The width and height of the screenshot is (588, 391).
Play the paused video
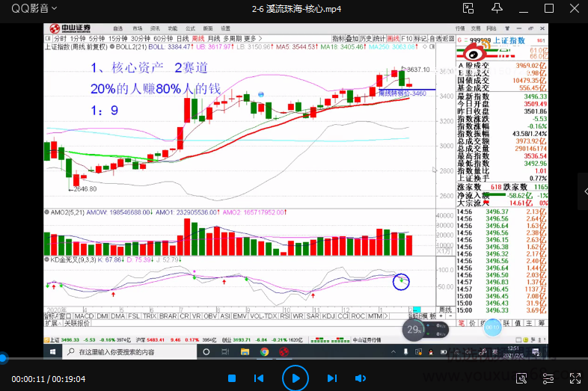click(295, 378)
